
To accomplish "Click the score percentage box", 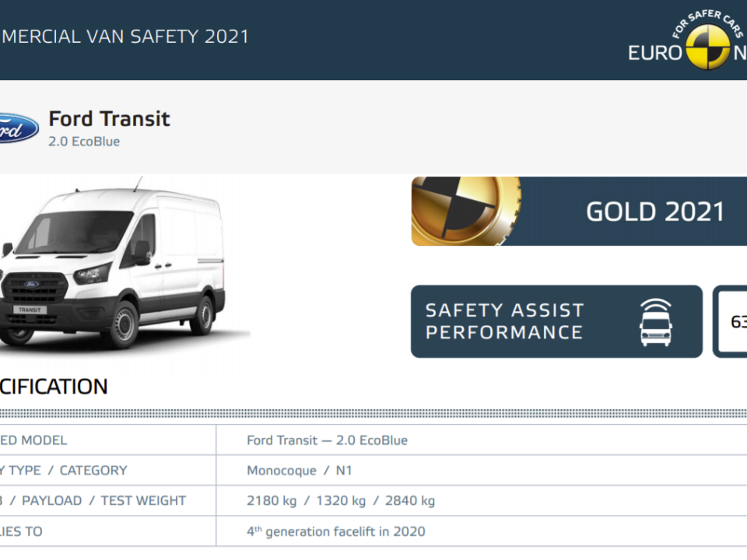I will [x=731, y=321].
